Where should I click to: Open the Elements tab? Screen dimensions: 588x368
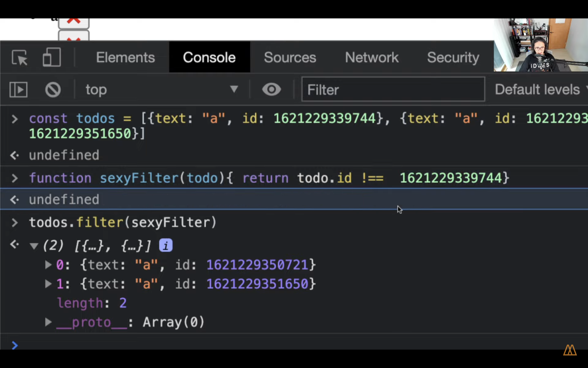point(125,57)
